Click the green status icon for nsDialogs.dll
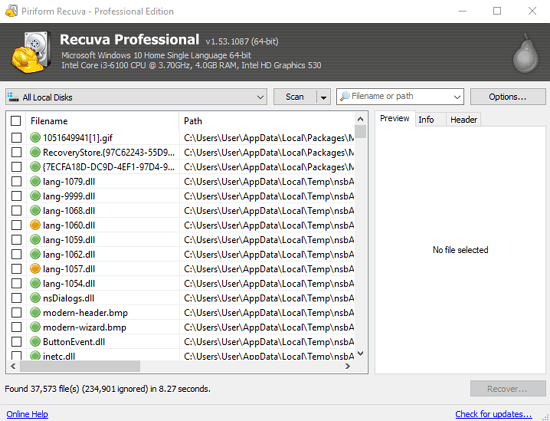The image size is (550, 421). pyautogui.click(x=35, y=298)
